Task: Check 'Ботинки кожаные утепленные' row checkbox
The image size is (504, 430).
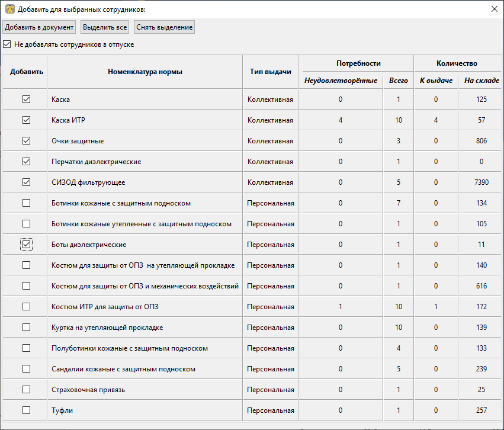Action: [x=27, y=224]
